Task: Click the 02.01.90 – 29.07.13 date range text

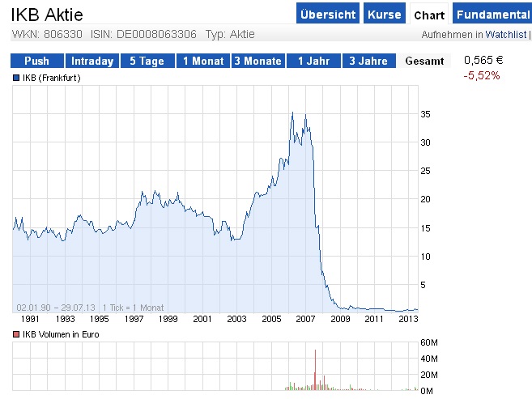Action: [x=56, y=308]
